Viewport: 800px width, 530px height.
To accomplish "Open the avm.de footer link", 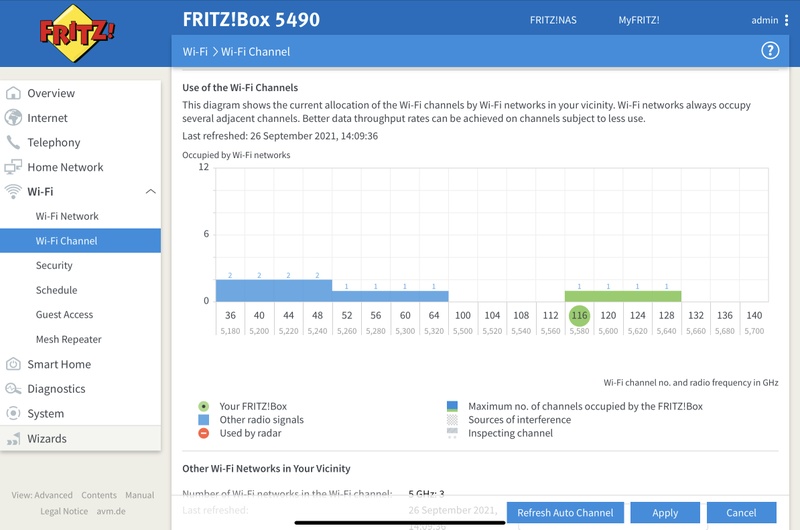I will tap(111, 511).
